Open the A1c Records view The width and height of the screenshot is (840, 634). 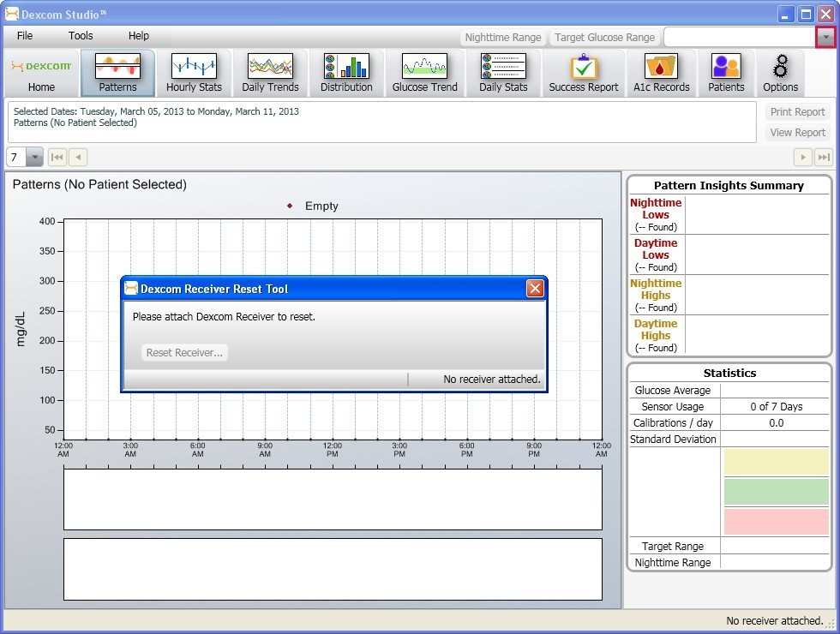[x=661, y=73]
